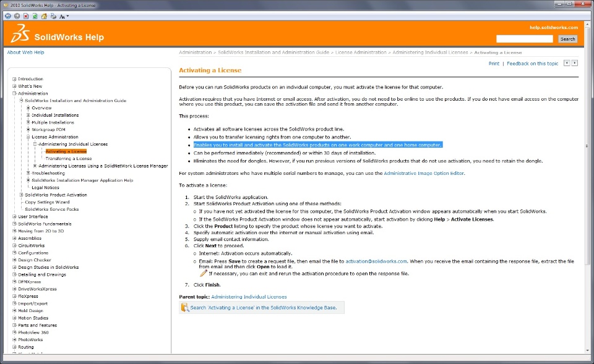Open Configurations tree item

point(33,253)
